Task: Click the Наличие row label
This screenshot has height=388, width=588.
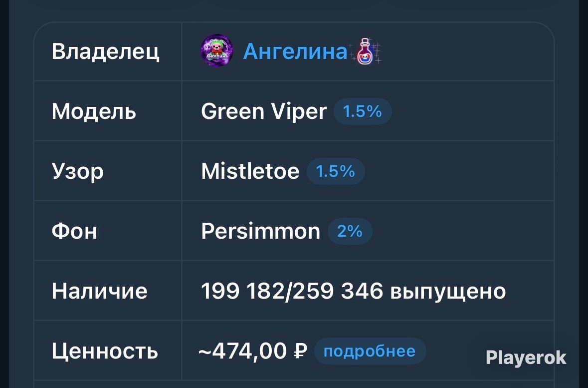Action: 99,291
